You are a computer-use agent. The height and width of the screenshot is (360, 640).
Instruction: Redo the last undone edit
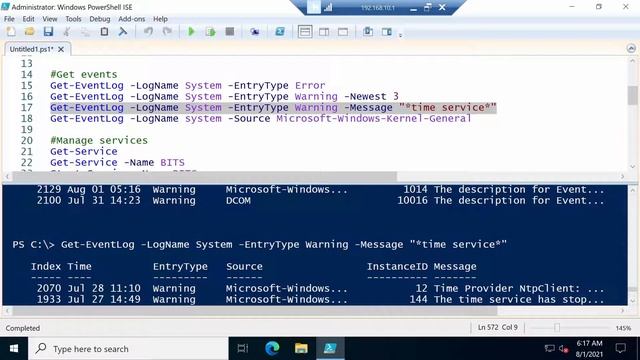pyautogui.click(x=167, y=32)
